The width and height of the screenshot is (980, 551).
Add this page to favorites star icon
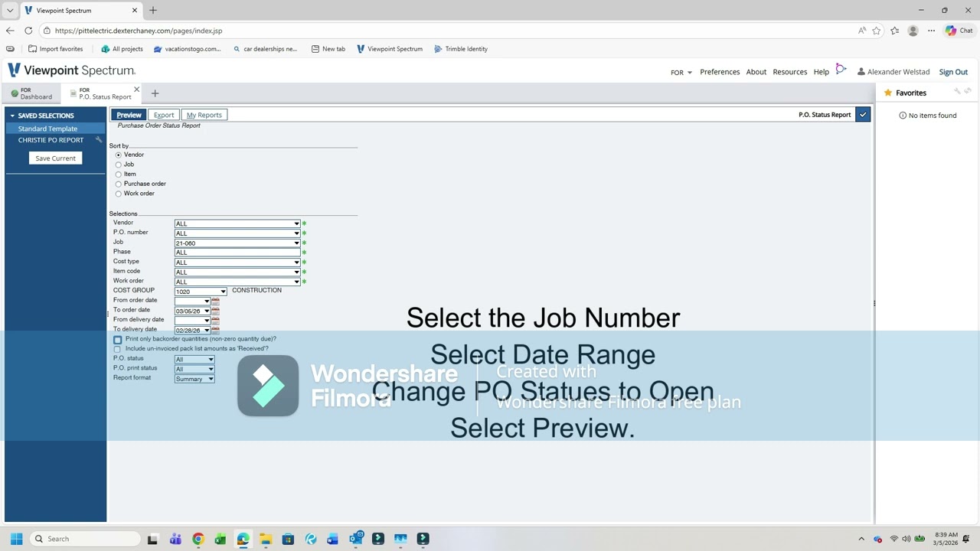click(x=877, y=31)
